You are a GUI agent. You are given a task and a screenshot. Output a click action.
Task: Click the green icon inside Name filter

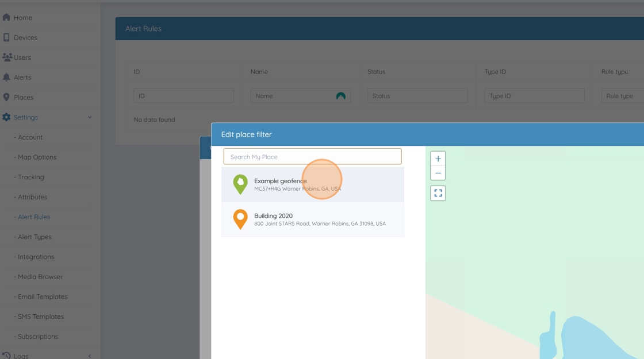coord(340,96)
